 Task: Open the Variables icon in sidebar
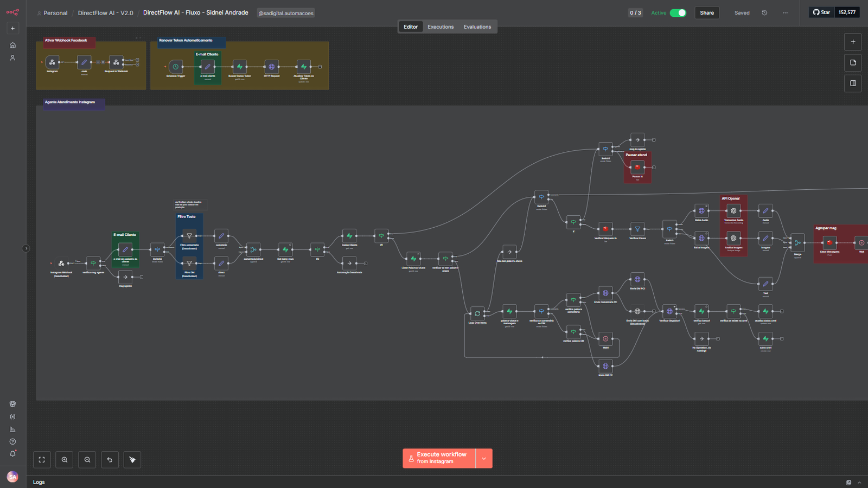click(12, 417)
